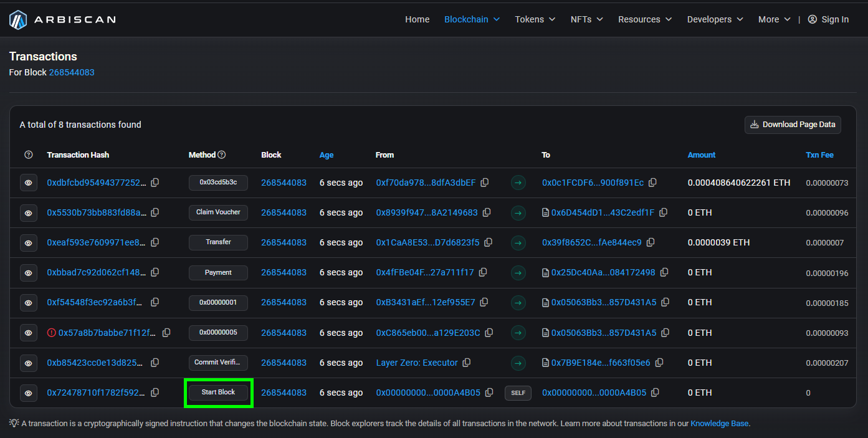868x438 pixels.
Task: Show quick view of Start Block transaction
Action: click(x=29, y=393)
